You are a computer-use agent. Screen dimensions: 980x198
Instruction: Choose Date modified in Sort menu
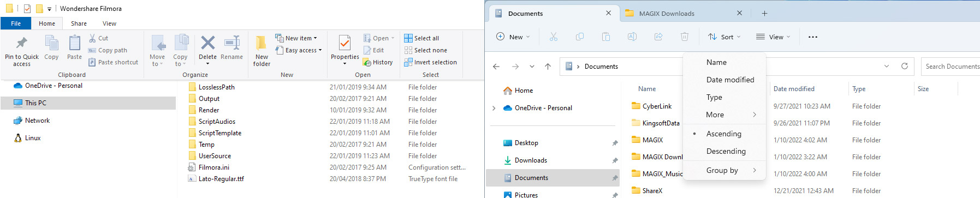(x=724, y=80)
